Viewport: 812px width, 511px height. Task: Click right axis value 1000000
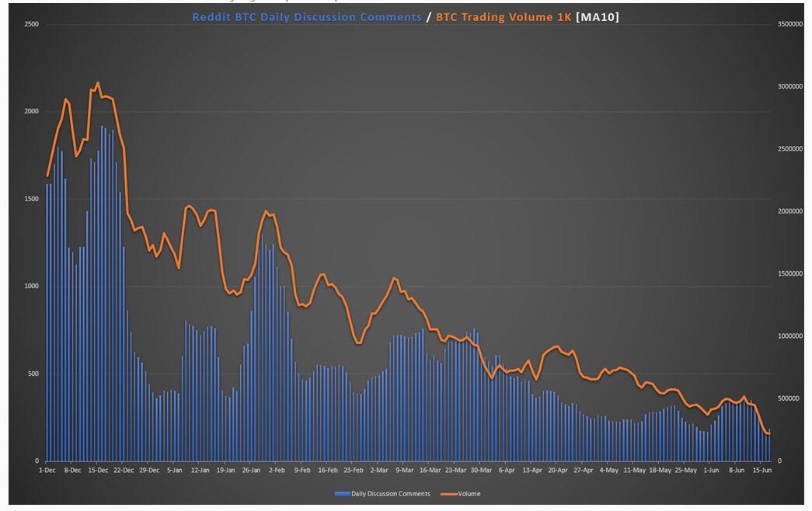coord(790,336)
